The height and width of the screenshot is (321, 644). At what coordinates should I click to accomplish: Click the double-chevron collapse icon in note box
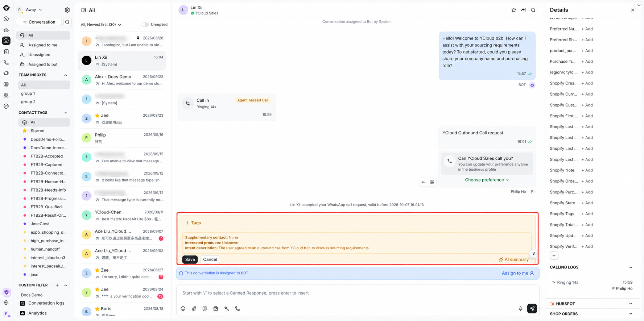533,254
